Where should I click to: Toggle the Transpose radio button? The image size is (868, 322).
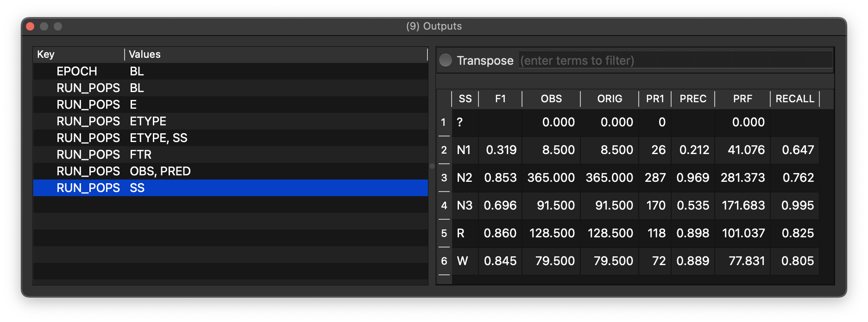click(446, 61)
